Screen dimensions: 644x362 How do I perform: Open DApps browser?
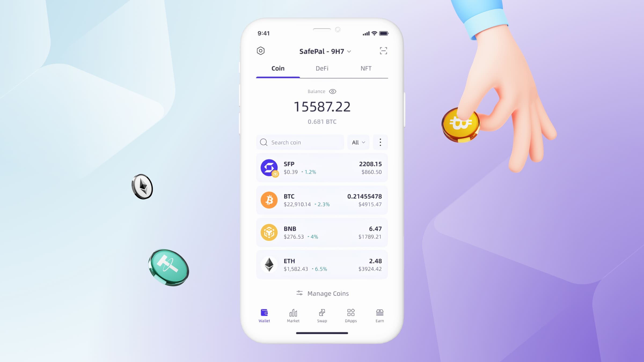point(351,315)
